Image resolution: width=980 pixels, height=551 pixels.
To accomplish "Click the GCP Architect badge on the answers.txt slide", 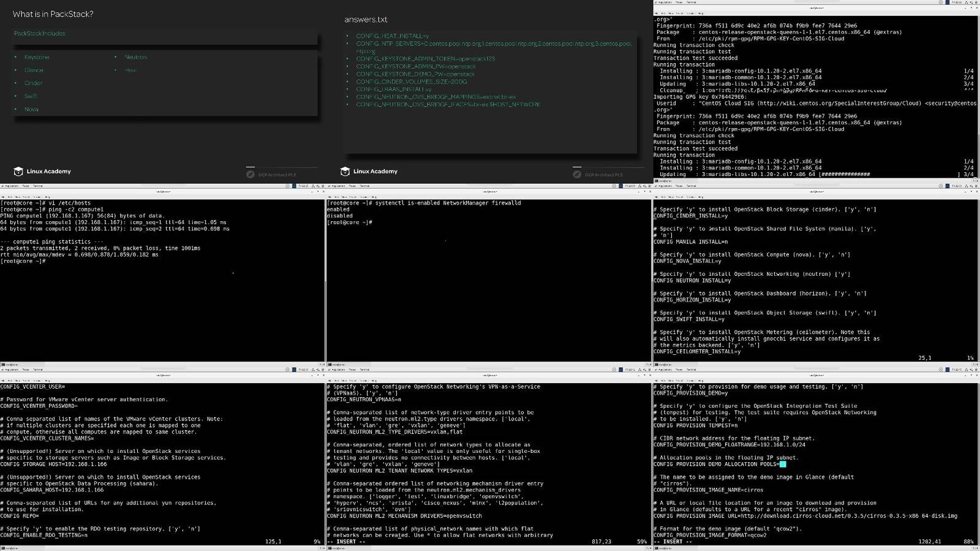I will (x=597, y=175).
